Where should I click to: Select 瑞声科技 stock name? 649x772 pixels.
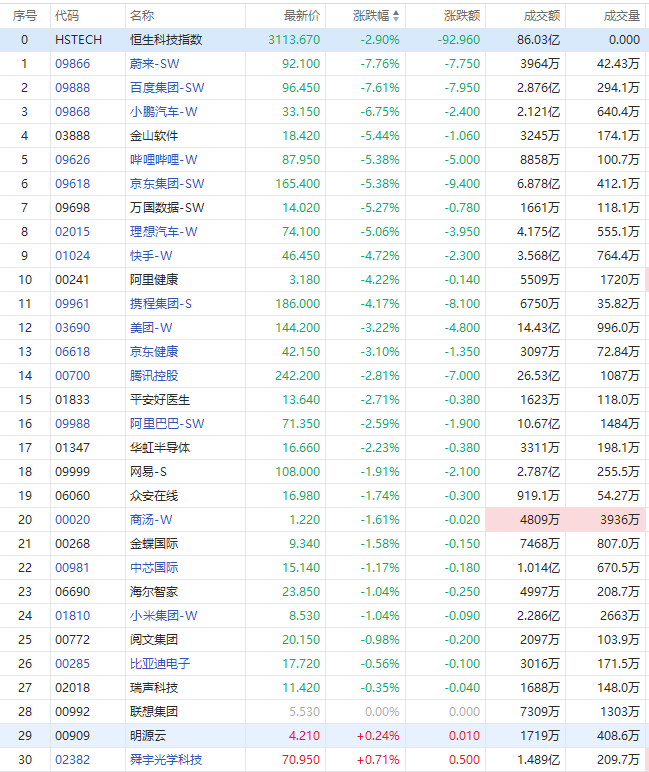pos(154,688)
